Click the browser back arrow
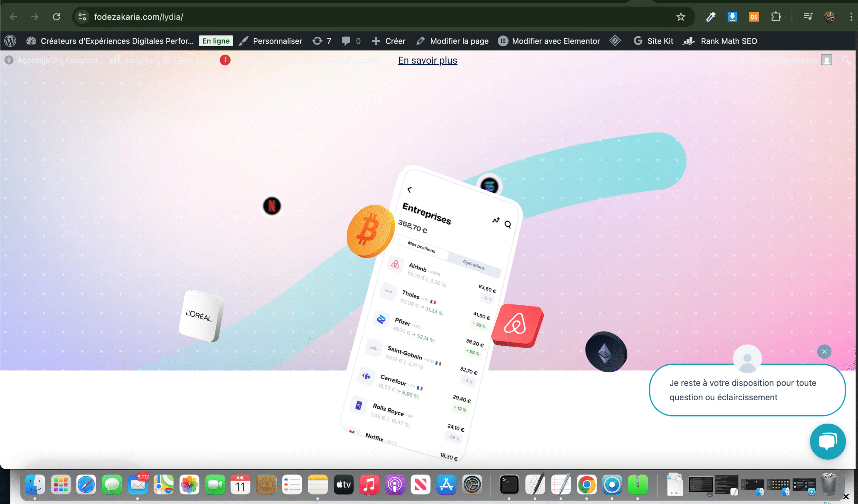858x504 pixels. [x=13, y=17]
